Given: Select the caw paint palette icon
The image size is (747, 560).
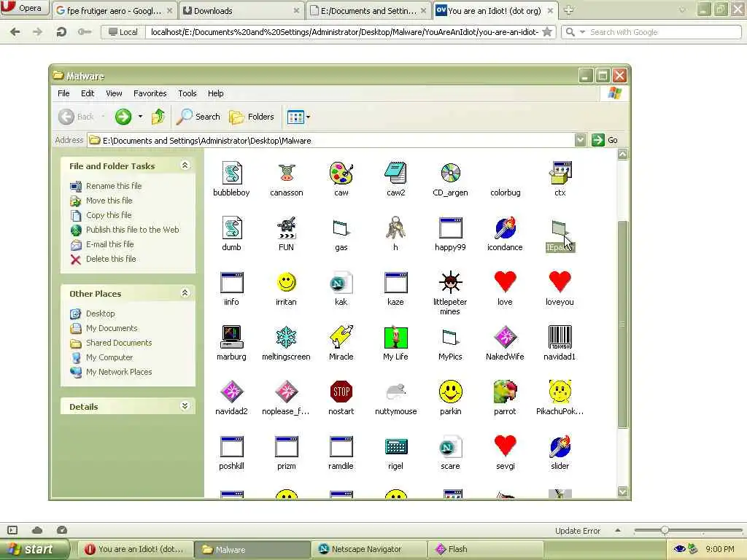Looking at the screenshot, I should pos(341,174).
